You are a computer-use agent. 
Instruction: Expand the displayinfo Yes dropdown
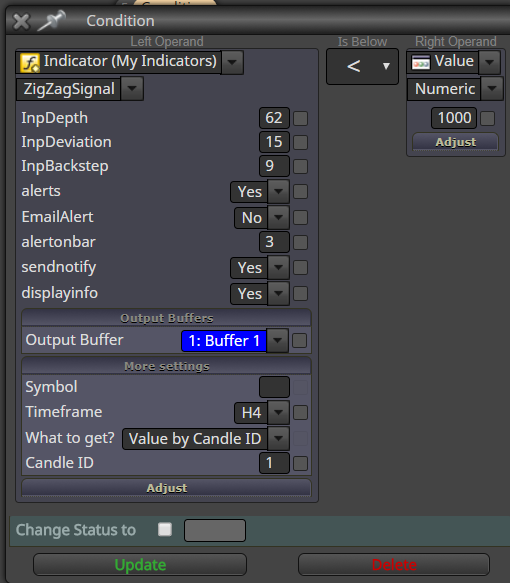(278, 294)
